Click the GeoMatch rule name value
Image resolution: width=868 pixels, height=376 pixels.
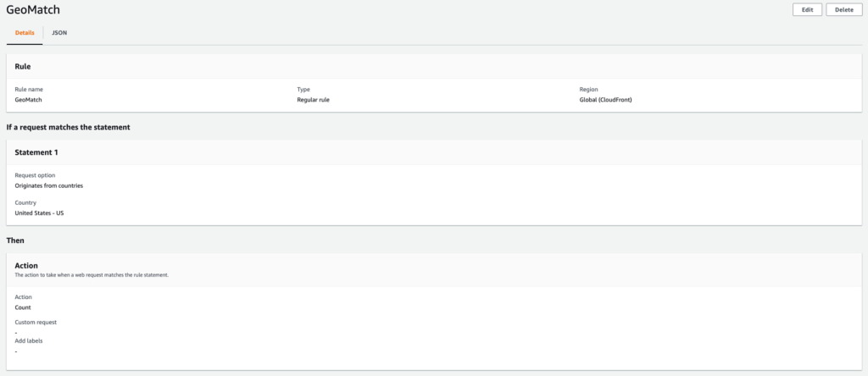tap(28, 100)
